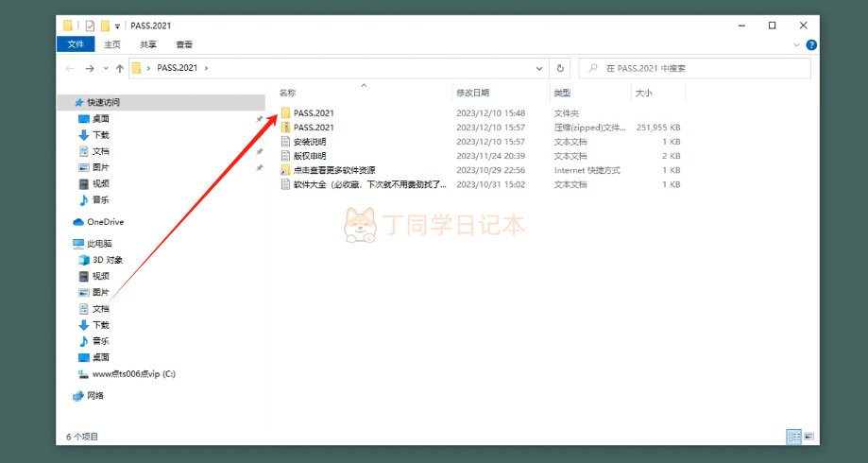Sort by the 名称 column header
This screenshot has width=868, height=463.
(288, 93)
